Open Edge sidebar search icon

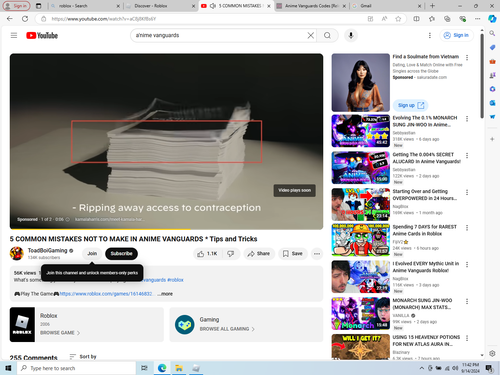[x=492, y=33]
